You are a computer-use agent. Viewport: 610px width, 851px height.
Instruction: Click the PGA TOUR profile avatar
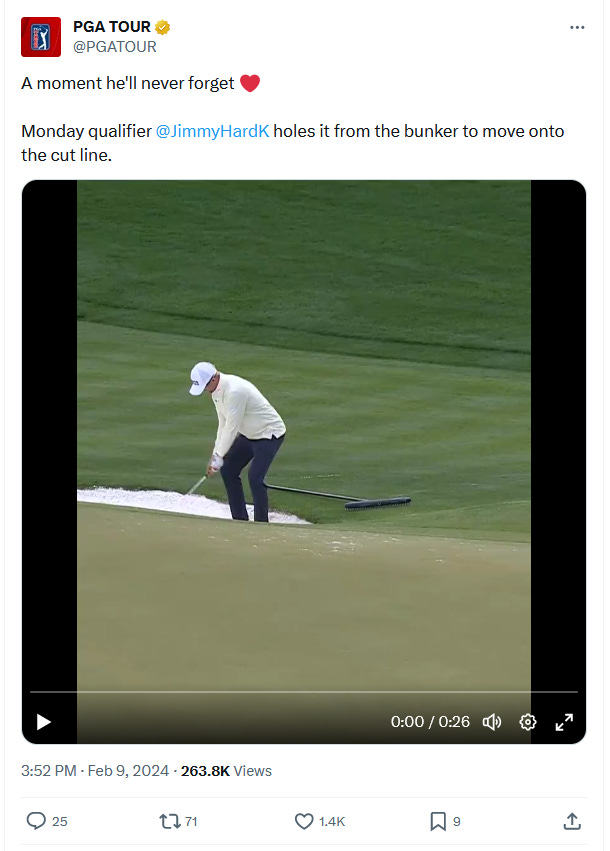[x=41, y=37]
